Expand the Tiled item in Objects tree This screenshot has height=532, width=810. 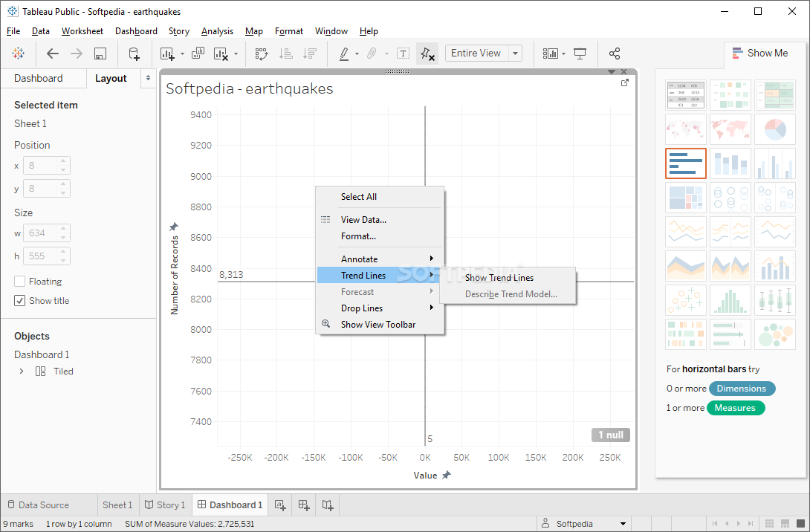pos(22,372)
